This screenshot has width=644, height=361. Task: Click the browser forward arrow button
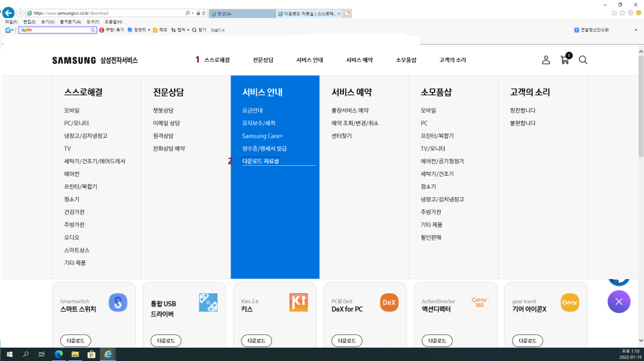click(x=20, y=13)
